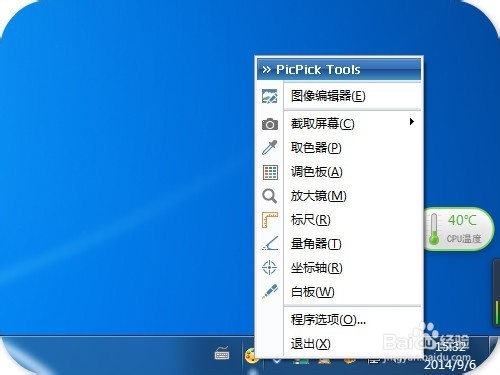This screenshot has width=500, height=375.
Task: Click the 40℃ CPU温度 widget
Action: 458,229
